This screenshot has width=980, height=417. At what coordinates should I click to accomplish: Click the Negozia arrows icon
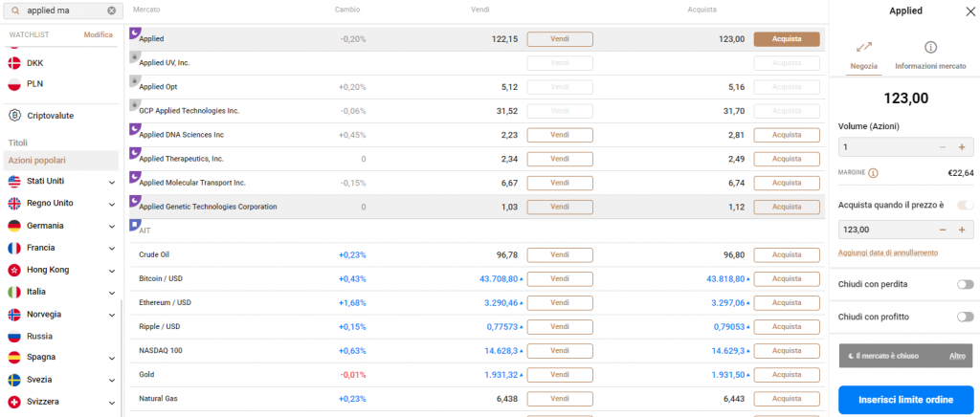coord(864,48)
